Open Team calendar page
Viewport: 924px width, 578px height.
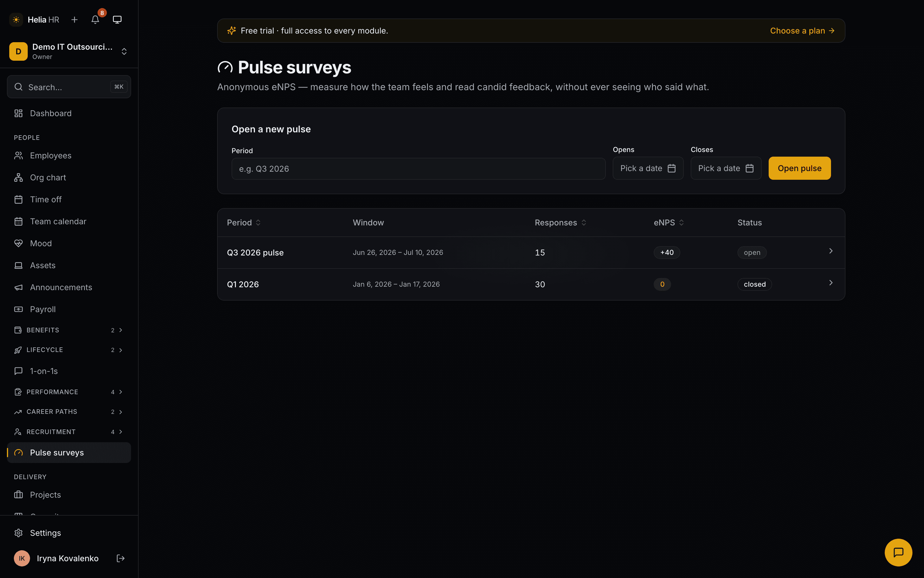69,221
